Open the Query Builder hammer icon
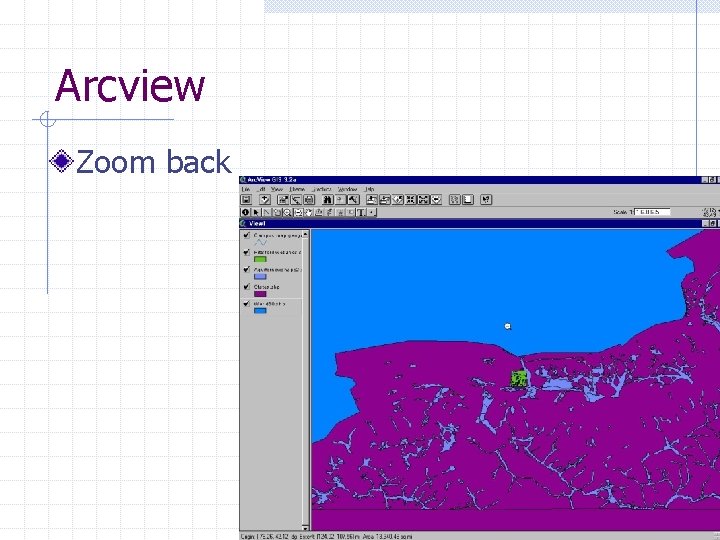Image resolution: width=720 pixels, height=540 pixels. pyautogui.click(x=354, y=199)
